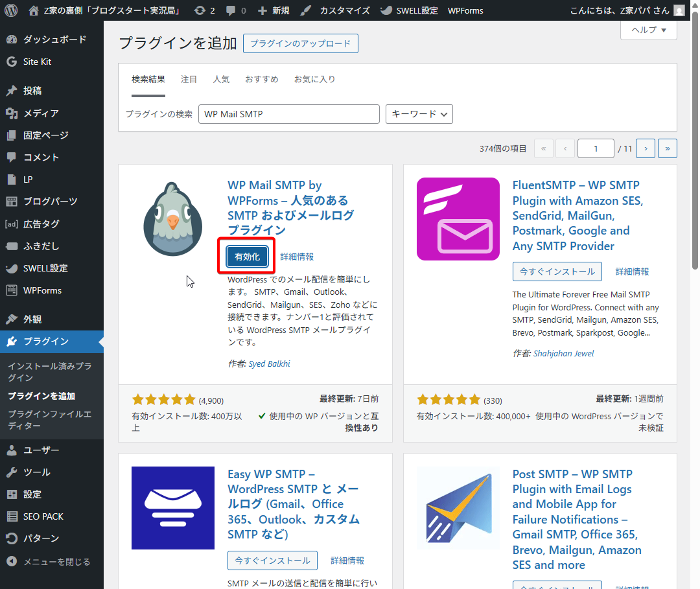Install FluentSMTP with 今すぐインストール
Screen dimensions: 700x589
coord(557,271)
